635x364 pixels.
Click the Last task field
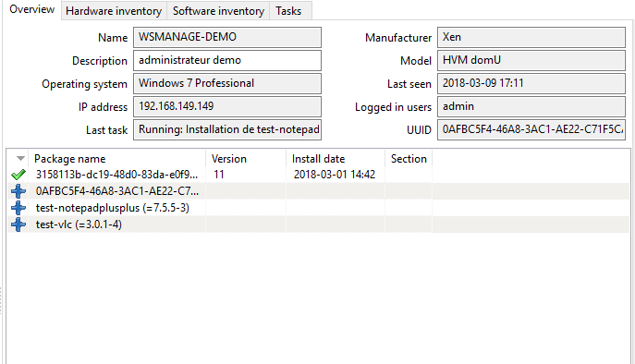227,129
